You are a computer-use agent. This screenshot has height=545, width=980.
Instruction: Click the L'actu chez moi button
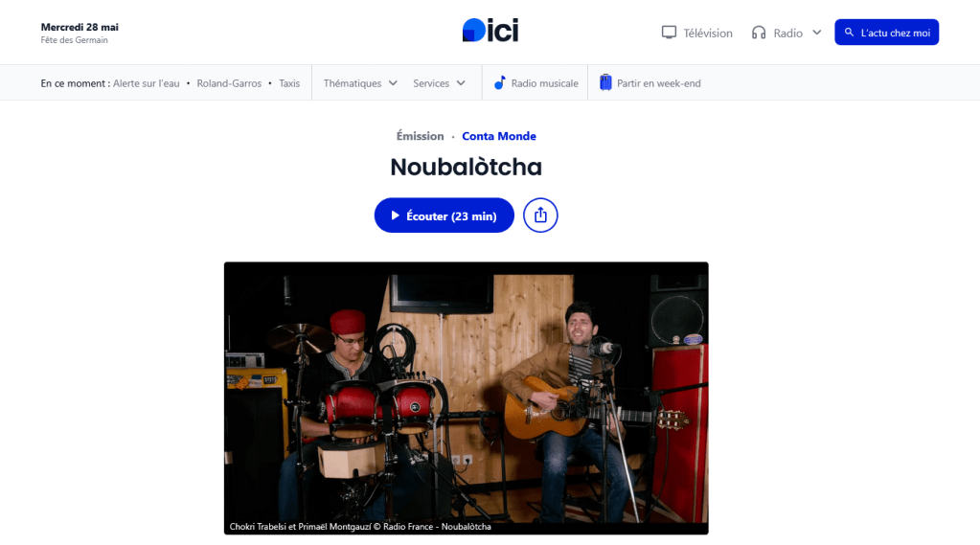tap(886, 32)
